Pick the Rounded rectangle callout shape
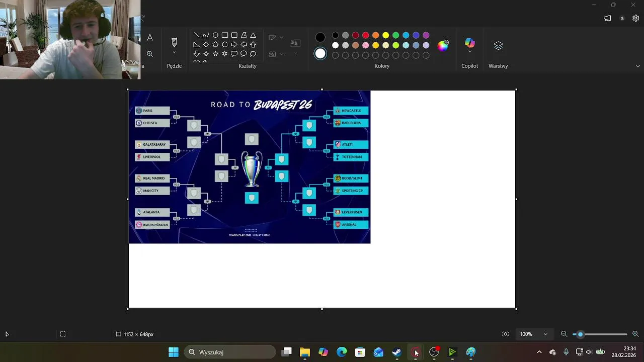 click(234, 54)
